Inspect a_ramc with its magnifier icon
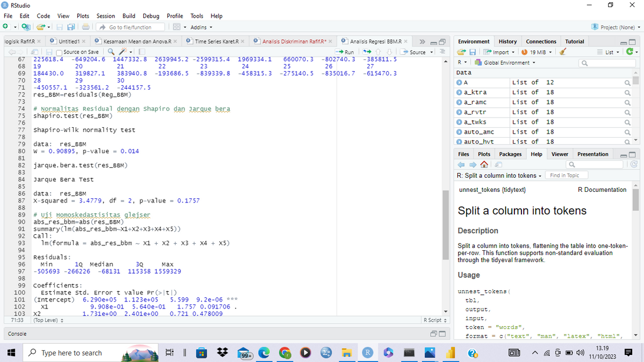 coord(628,102)
